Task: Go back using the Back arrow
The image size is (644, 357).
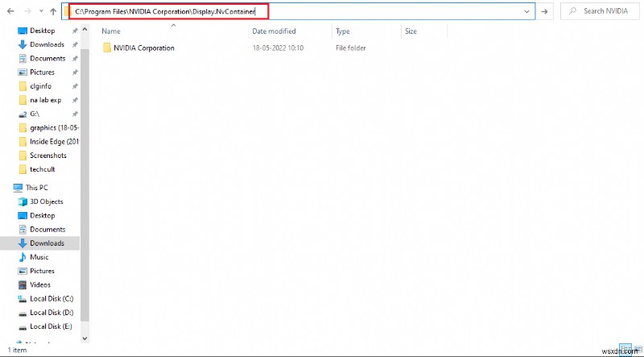Action: [x=10, y=11]
